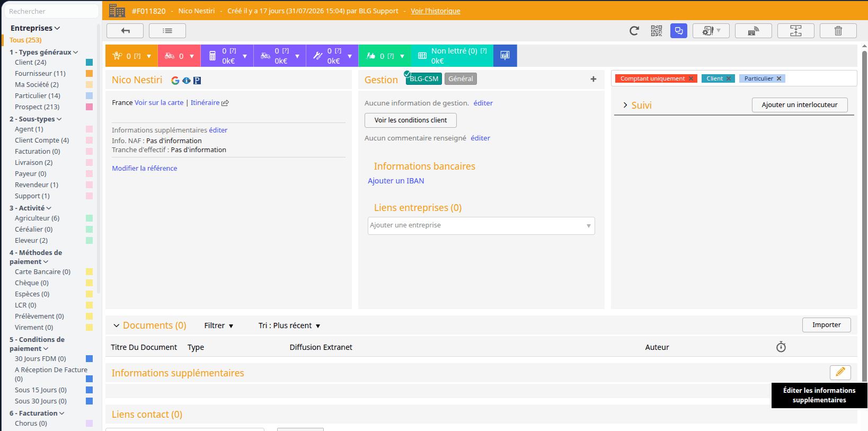Collapse the Entreprises sidebar heading
Screen dimensions: 868x431
click(35, 28)
